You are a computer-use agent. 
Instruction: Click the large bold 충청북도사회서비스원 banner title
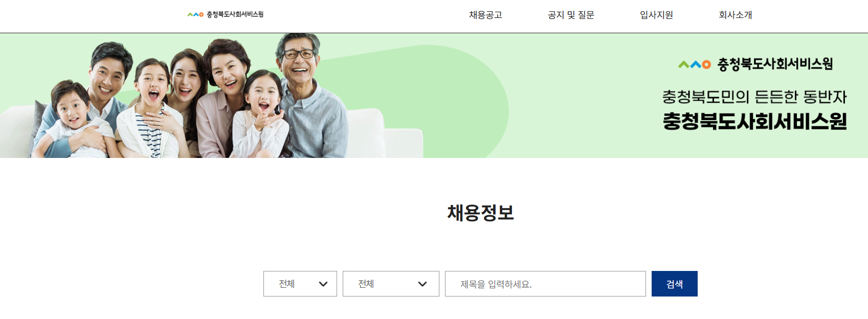755,121
